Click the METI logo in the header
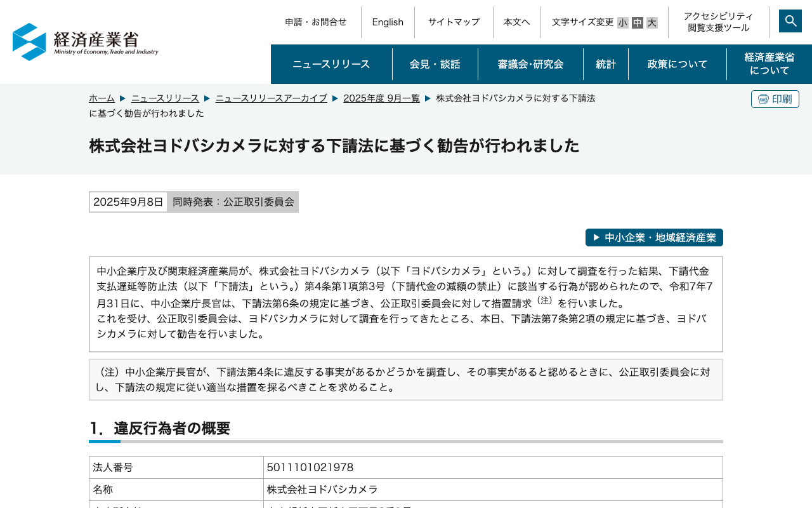The image size is (812, 508). (x=86, y=42)
